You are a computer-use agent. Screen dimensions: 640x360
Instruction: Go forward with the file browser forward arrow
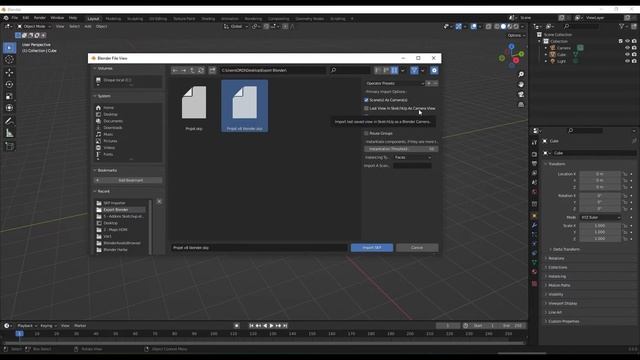click(184, 70)
